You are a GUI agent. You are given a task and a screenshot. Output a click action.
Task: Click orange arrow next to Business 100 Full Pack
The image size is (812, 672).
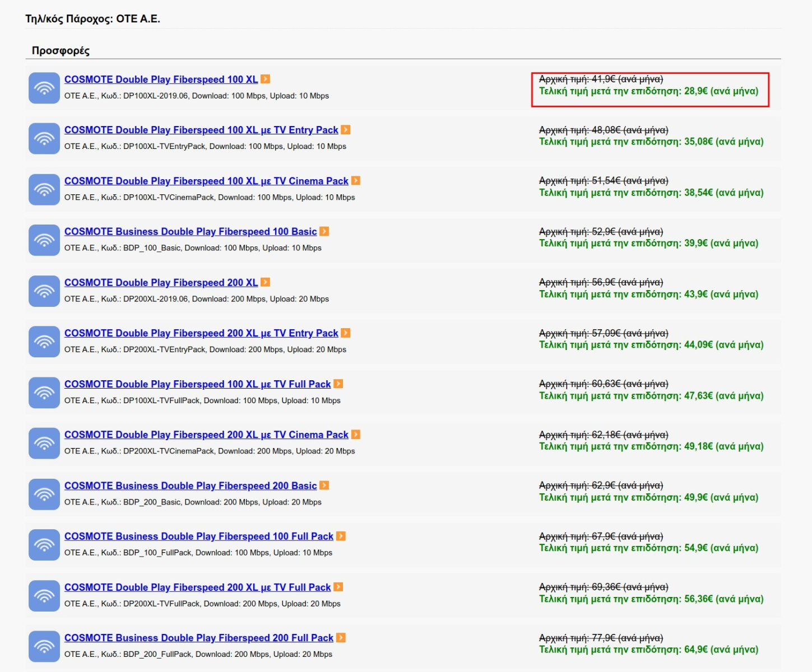tap(341, 536)
